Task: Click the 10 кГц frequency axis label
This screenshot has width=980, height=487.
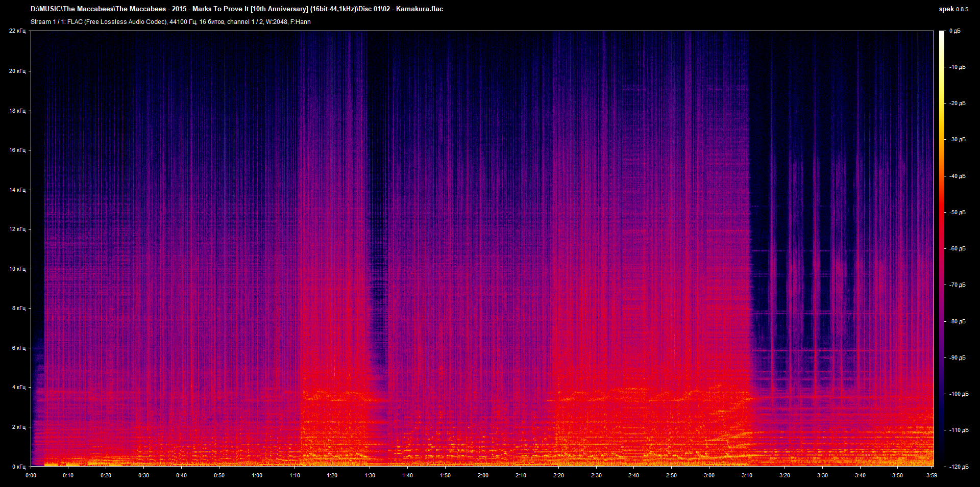Action: point(17,269)
